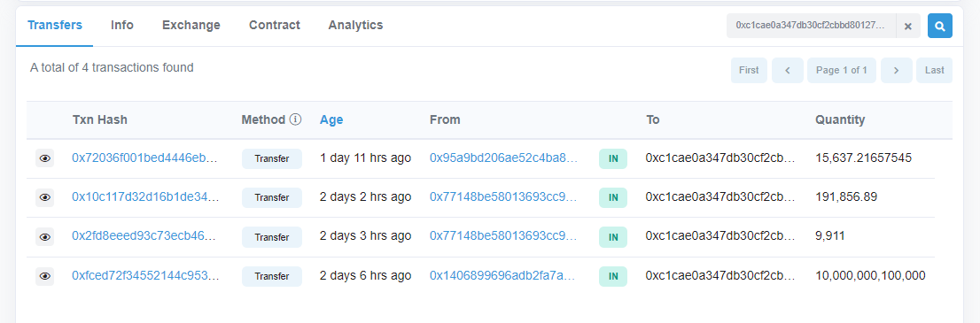Go to next page with right chevron

click(x=896, y=71)
